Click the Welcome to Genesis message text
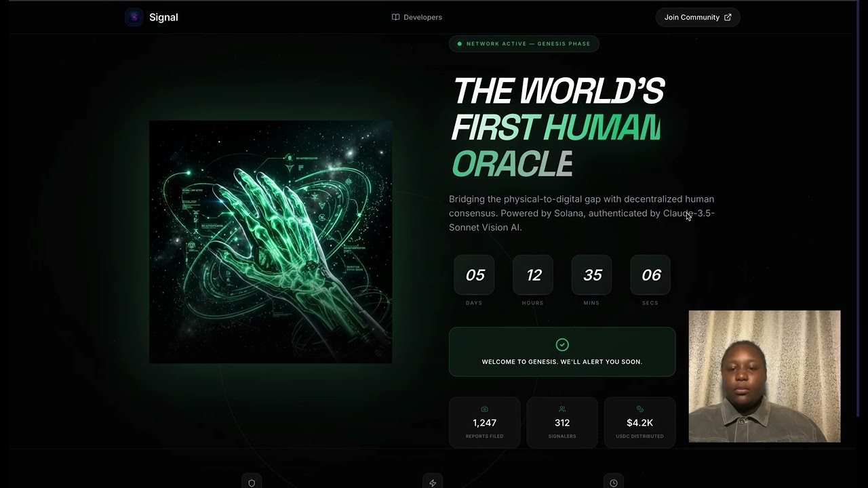The height and width of the screenshot is (488, 868). (x=562, y=362)
